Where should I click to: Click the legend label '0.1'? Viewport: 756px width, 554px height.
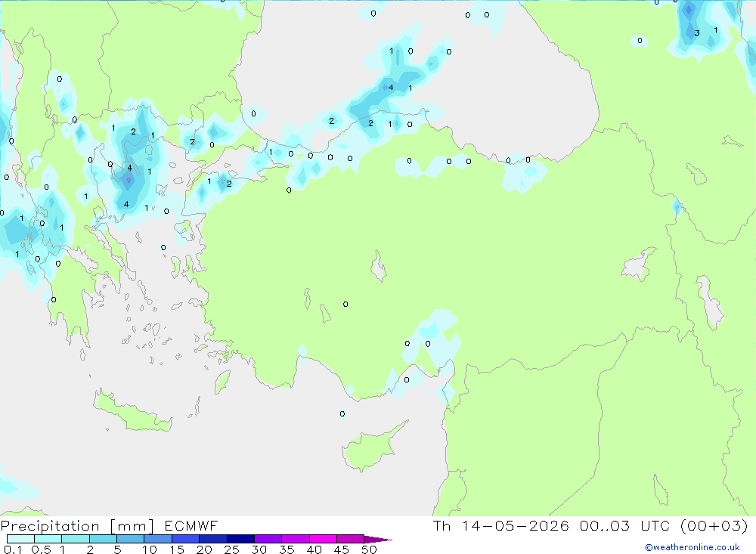pyautogui.click(x=13, y=549)
